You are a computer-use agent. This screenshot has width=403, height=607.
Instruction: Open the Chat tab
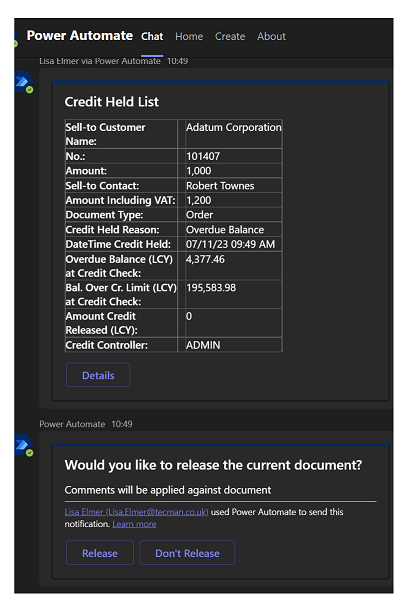pyautogui.click(x=152, y=36)
